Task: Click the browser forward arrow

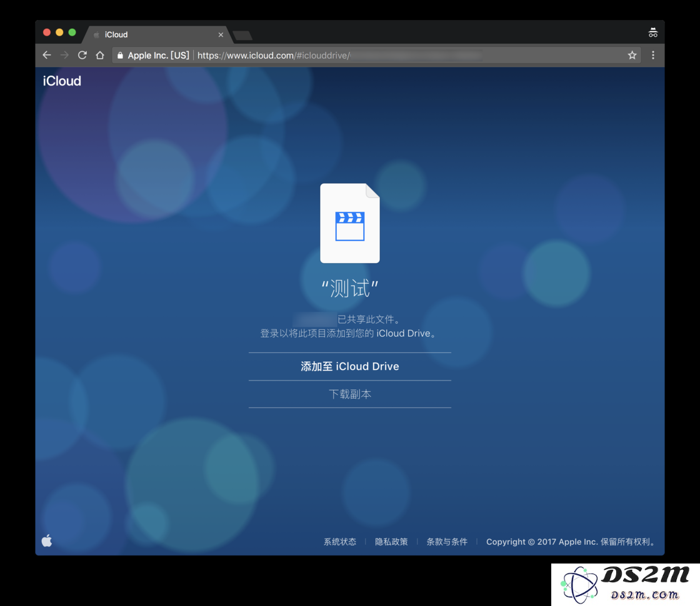Action: (65, 56)
